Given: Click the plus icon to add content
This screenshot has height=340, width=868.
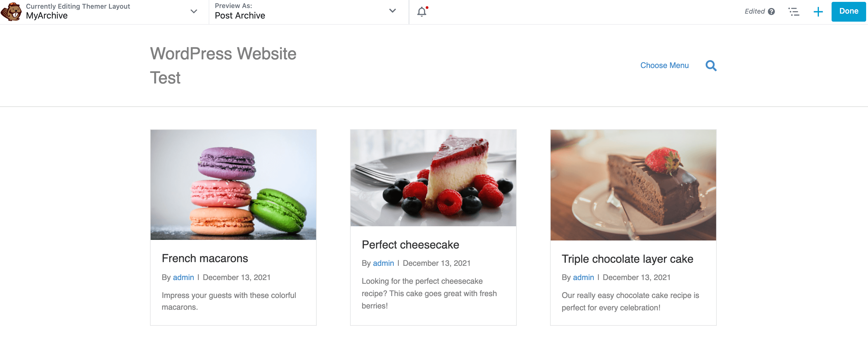Looking at the screenshot, I should coord(818,12).
